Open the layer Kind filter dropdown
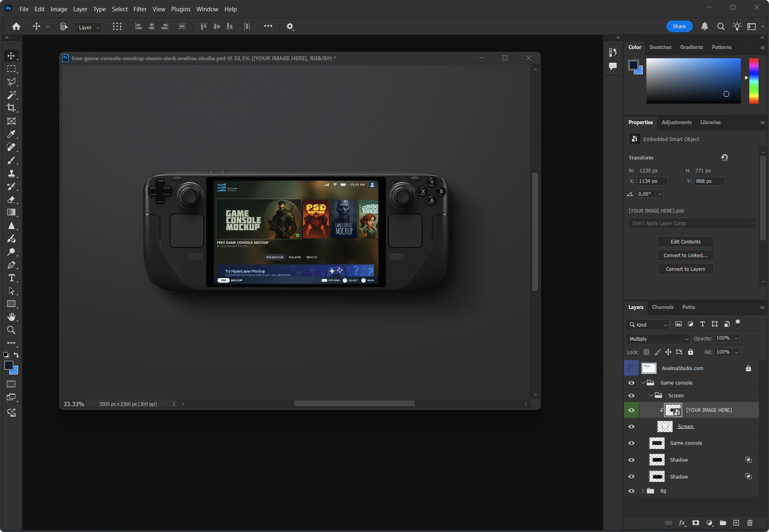This screenshot has height=532, width=769. (647, 325)
